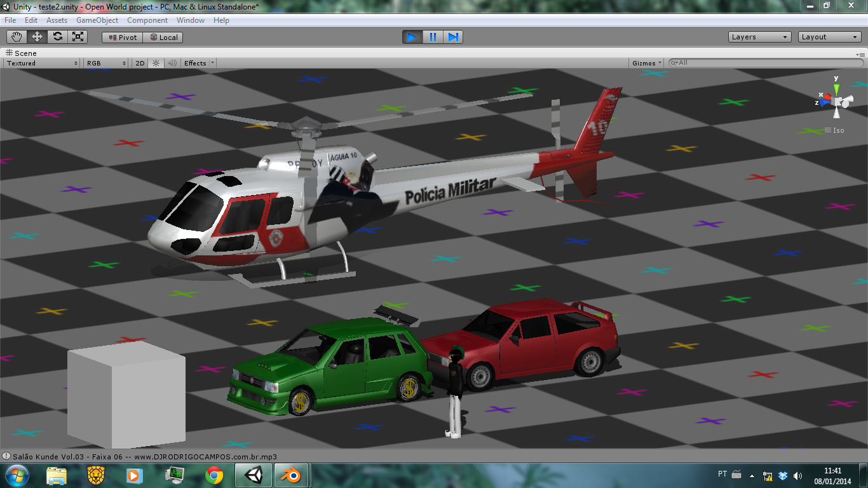This screenshot has height=488, width=868.
Task: Click the Play button
Action: click(x=412, y=37)
